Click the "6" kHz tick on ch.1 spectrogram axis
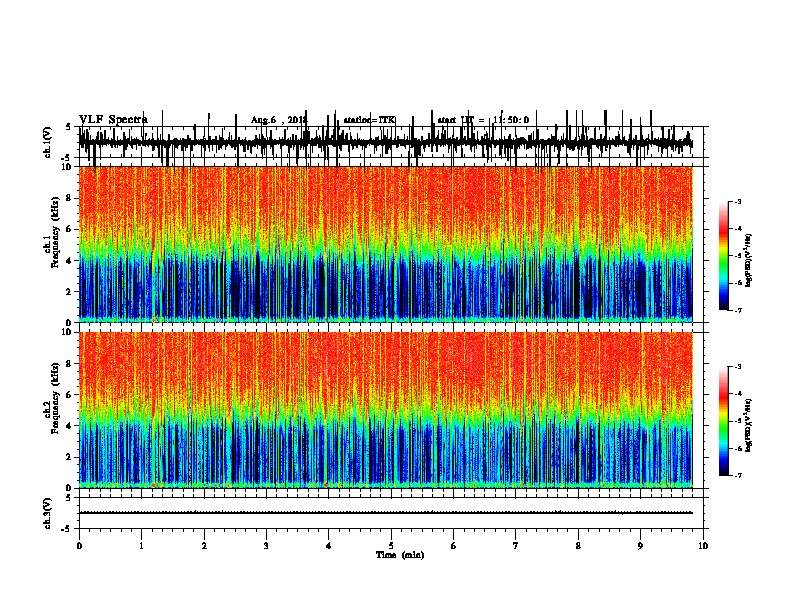Image resolution: width=792 pixels, height=612 pixels. click(70, 229)
